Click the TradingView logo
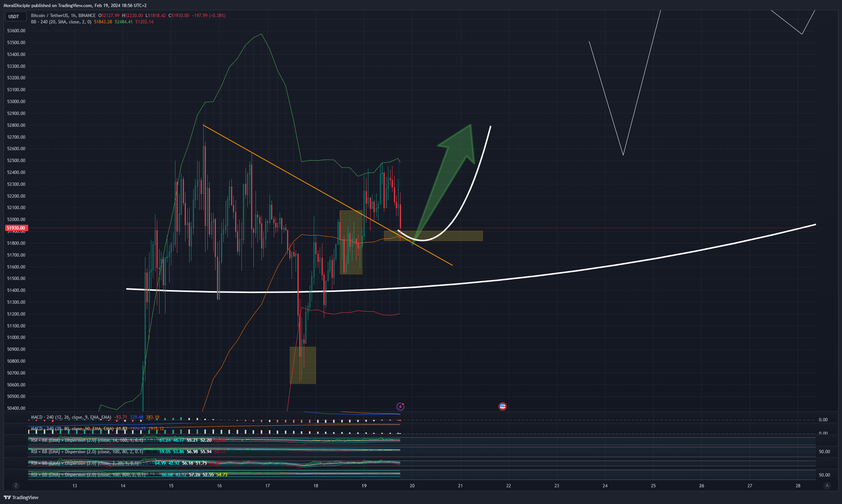 [21, 497]
